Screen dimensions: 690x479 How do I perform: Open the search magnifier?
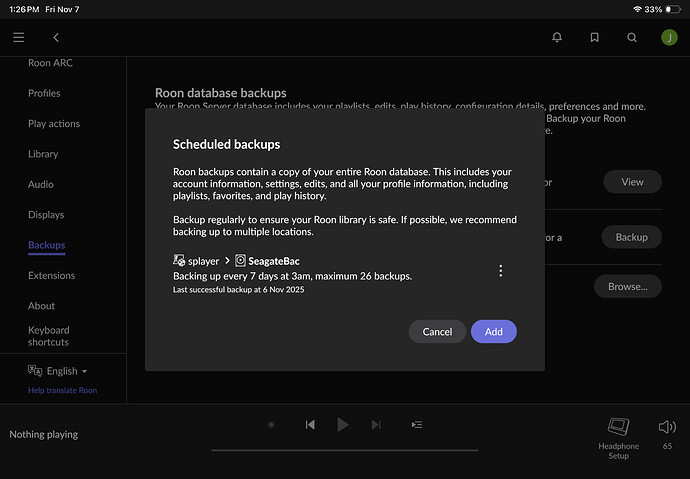632,37
